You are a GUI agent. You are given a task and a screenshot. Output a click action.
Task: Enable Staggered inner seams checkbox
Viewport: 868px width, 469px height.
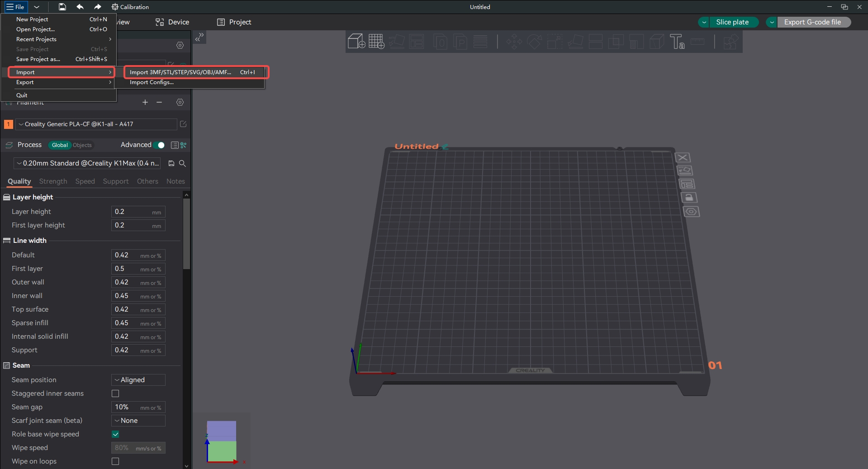coord(115,393)
